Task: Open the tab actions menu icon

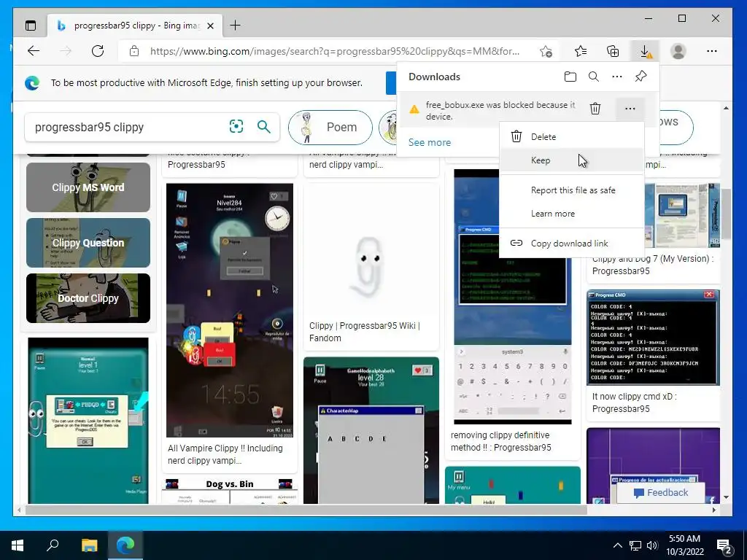Action: [x=31, y=26]
